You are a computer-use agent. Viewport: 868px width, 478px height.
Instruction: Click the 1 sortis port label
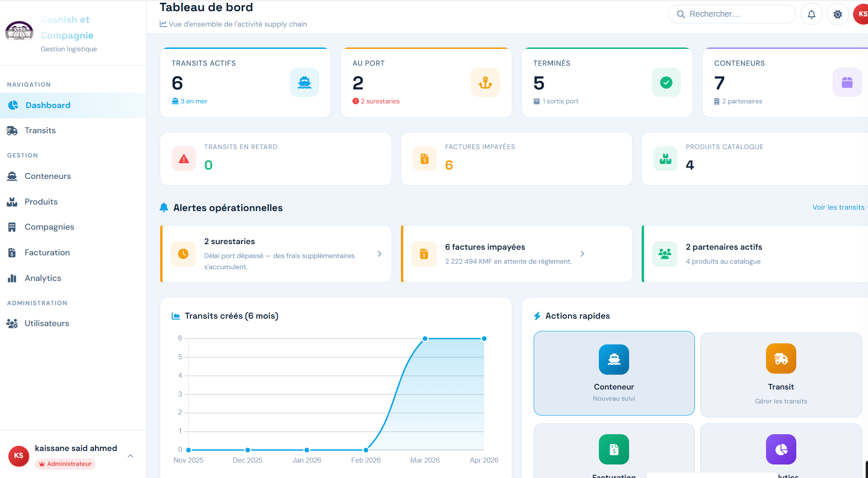556,101
